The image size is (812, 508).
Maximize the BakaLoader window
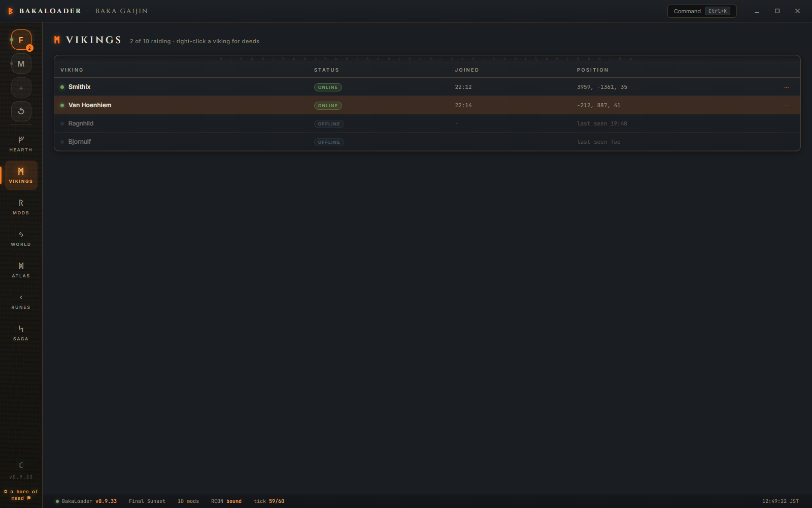[777, 11]
